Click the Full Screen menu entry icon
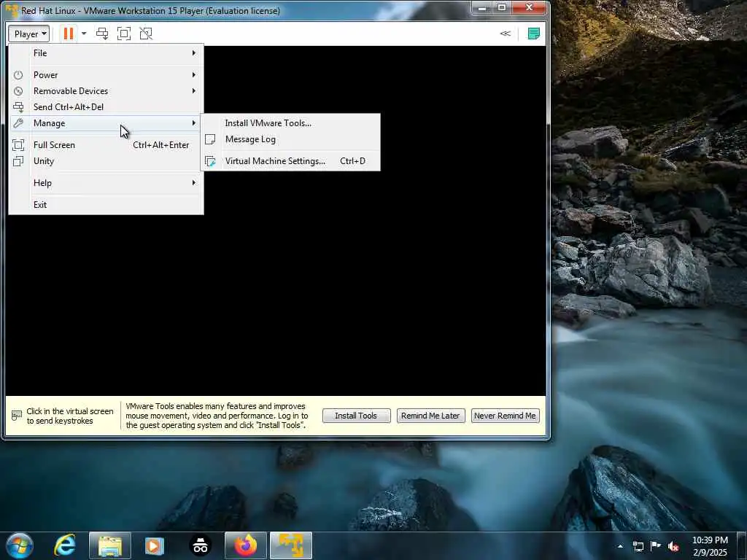747x560 pixels. (x=18, y=145)
